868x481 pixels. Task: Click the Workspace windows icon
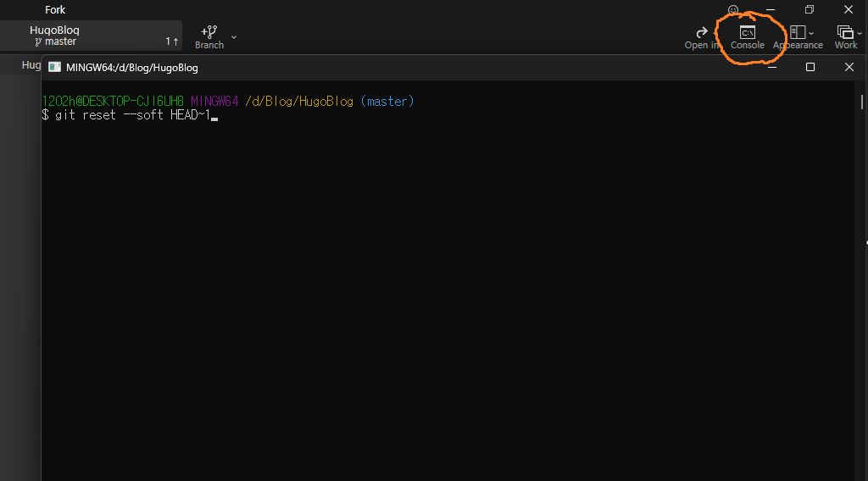click(844, 32)
